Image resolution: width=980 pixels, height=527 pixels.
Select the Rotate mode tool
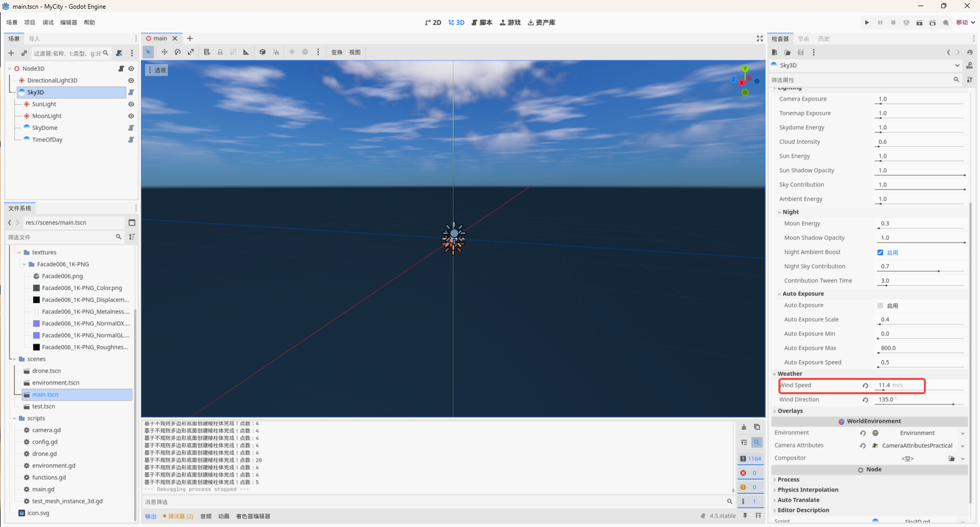click(178, 52)
